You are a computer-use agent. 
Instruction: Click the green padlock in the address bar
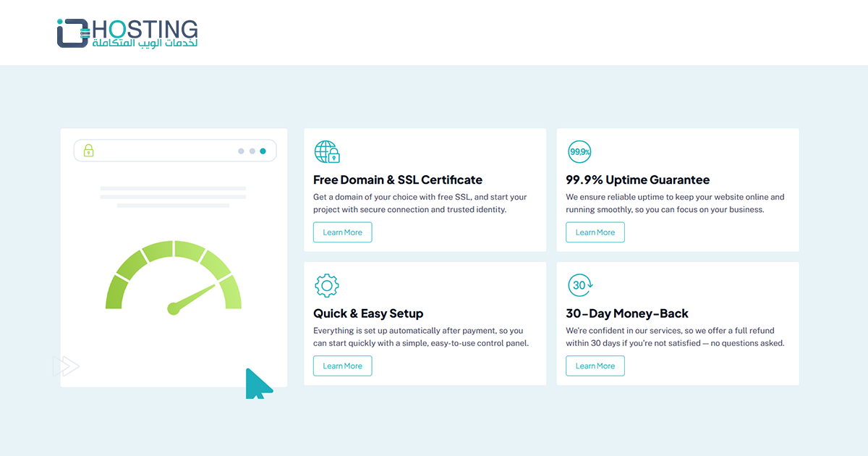(88, 151)
